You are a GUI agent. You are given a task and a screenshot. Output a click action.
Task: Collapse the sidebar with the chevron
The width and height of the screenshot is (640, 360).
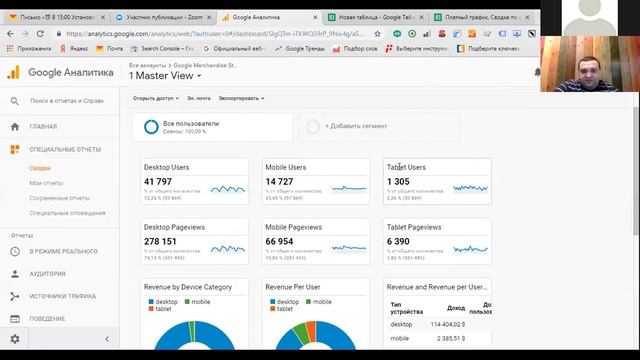[107, 339]
